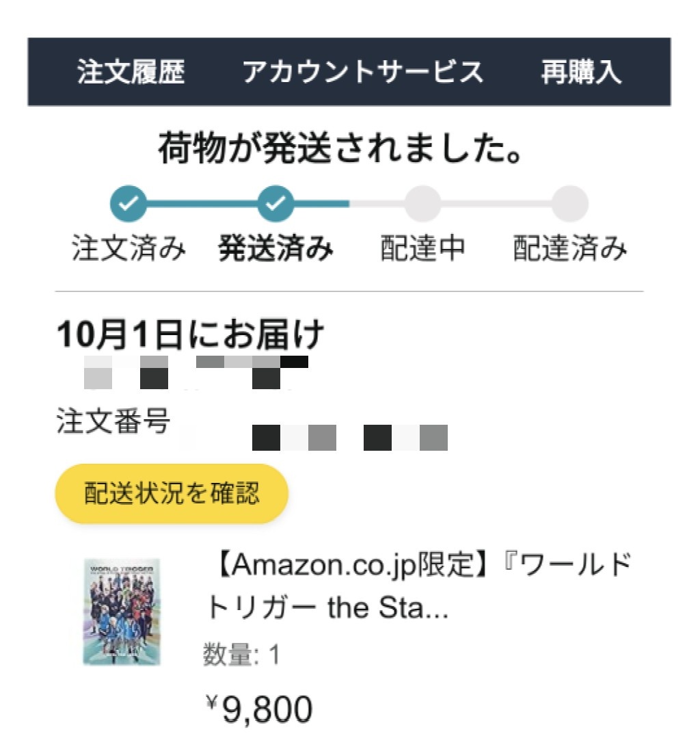This screenshot has width=700, height=751.
Task: Click the teal progress bar between checkmarks
Action: click(202, 203)
